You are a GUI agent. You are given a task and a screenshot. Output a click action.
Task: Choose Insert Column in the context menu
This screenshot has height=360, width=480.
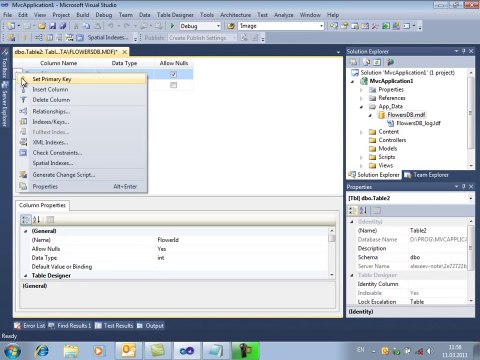pos(82,89)
